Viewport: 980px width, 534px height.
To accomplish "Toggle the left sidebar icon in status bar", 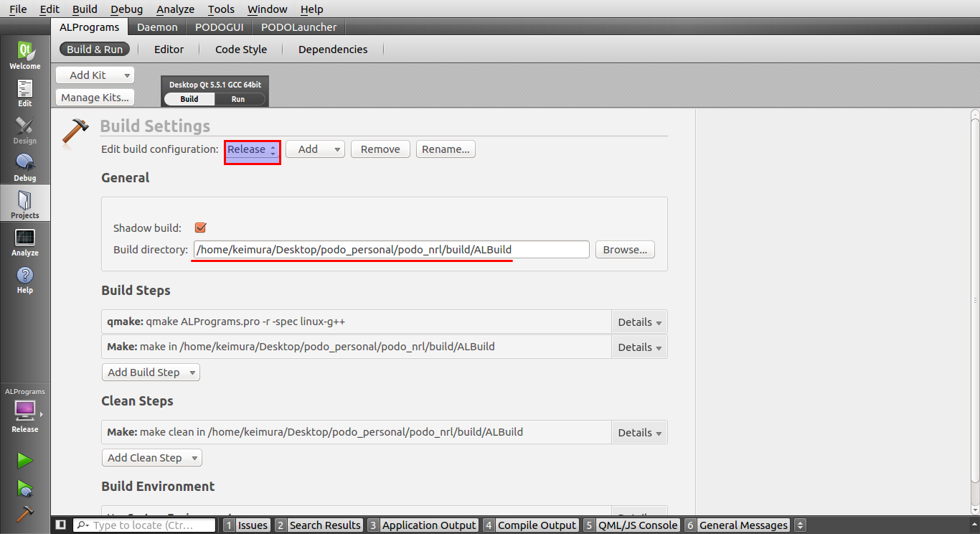I will (x=61, y=525).
